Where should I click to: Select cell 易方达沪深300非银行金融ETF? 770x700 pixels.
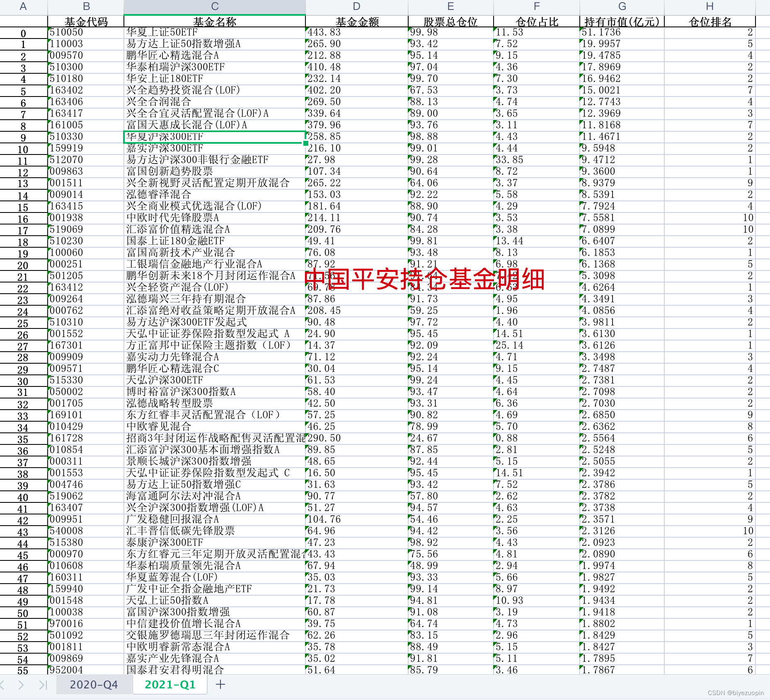click(215, 160)
